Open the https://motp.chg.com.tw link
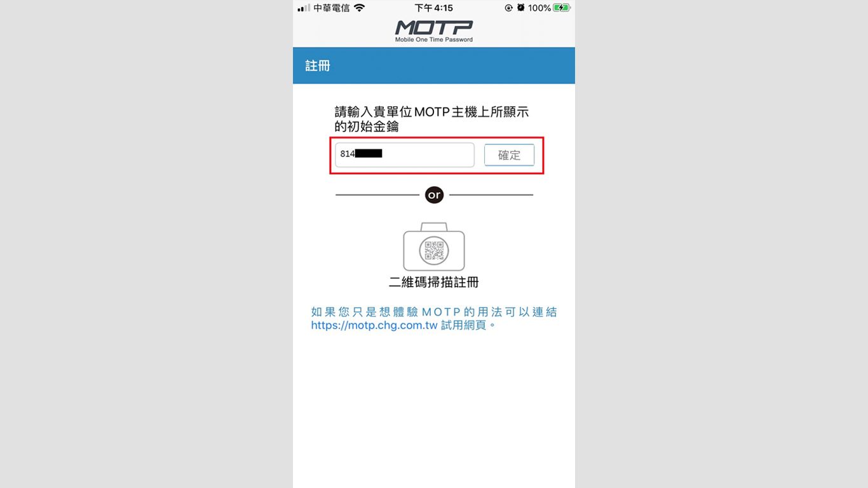This screenshot has height=488, width=868. pos(374,325)
